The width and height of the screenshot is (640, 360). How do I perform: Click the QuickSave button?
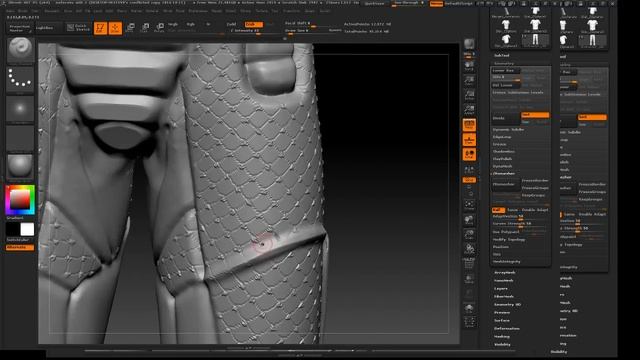(x=374, y=3)
